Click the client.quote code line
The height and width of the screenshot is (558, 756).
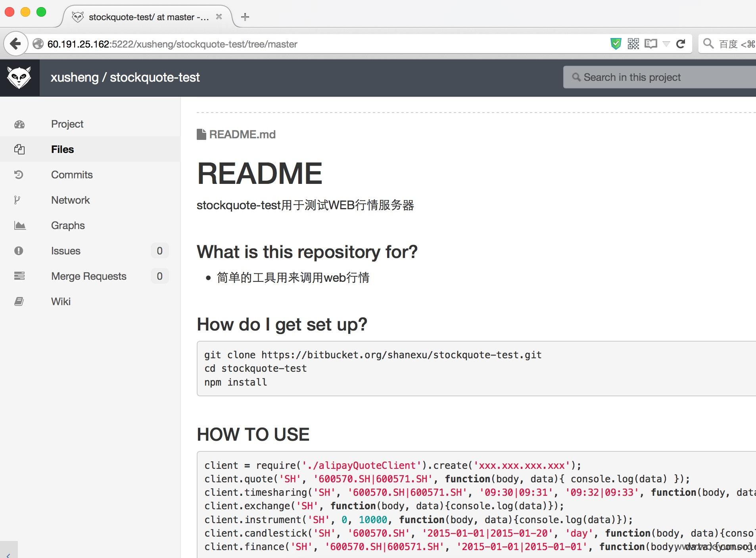pyautogui.click(x=447, y=479)
